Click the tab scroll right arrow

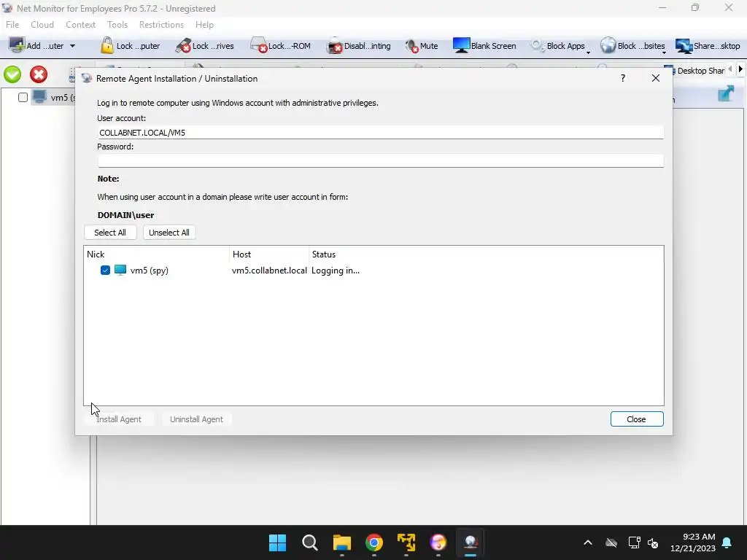pos(740,69)
